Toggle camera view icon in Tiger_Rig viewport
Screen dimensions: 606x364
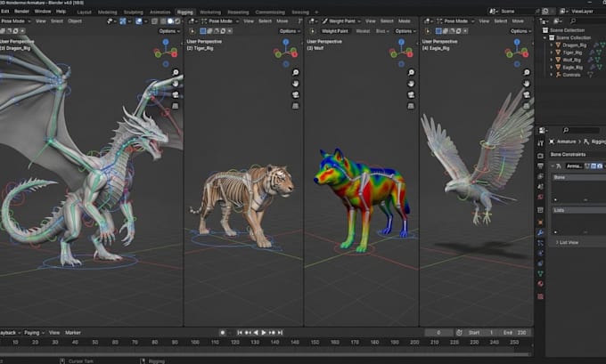tap(296, 94)
